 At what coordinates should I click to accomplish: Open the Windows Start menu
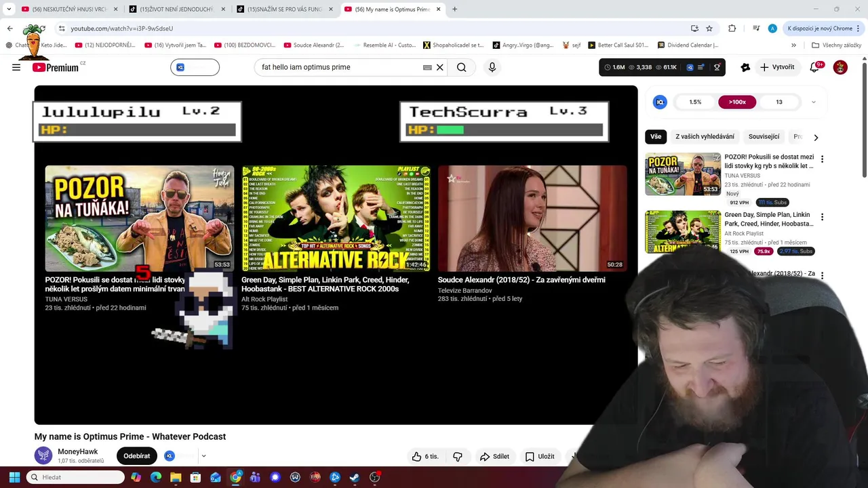pos(14,477)
